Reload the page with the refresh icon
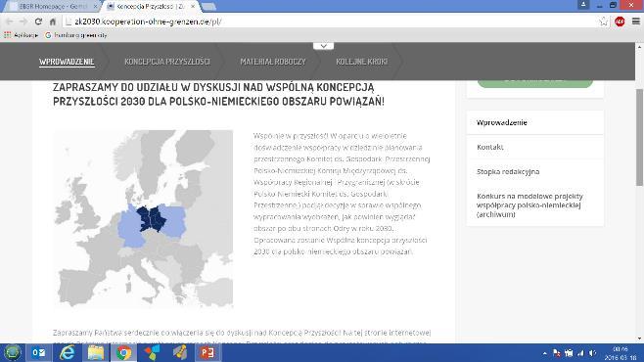Image resolution: width=644 pixels, height=362 pixels. (x=38, y=22)
